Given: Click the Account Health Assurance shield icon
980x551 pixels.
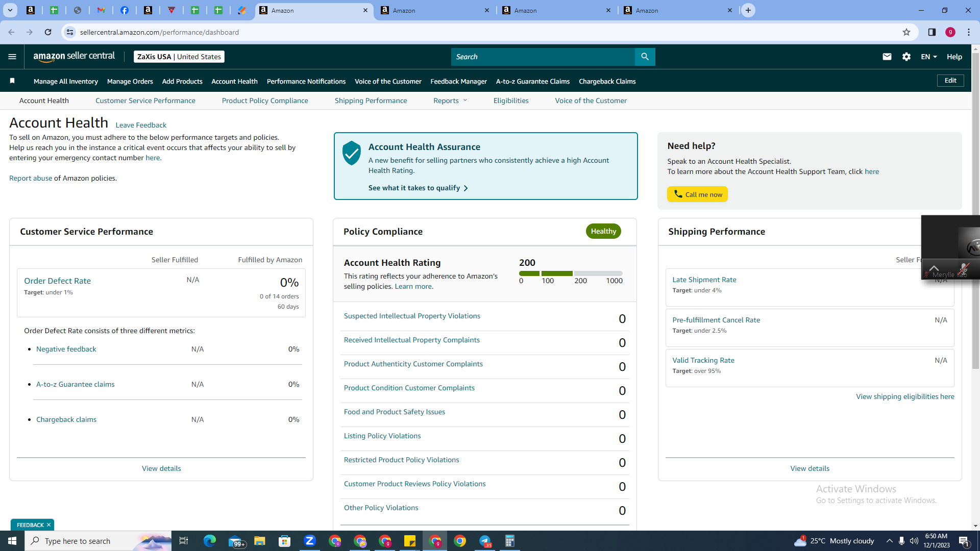Looking at the screenshot, I should (352, 153).
